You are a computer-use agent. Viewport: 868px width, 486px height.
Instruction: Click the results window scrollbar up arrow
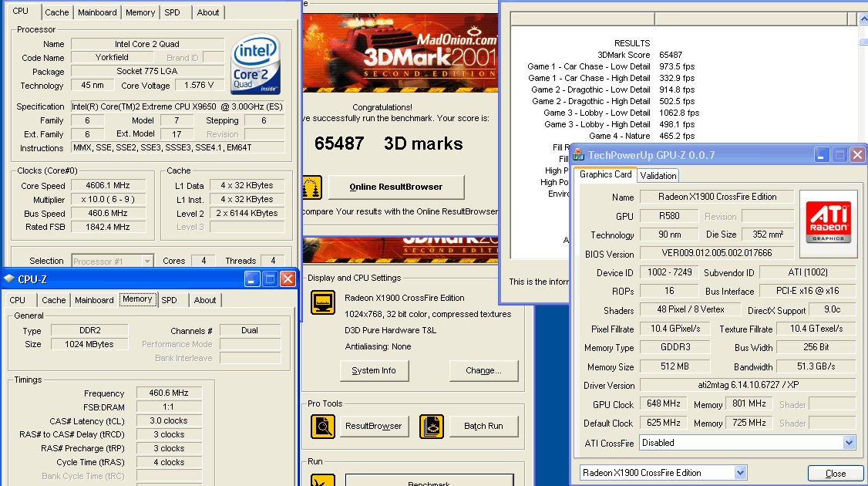point(863,19)
